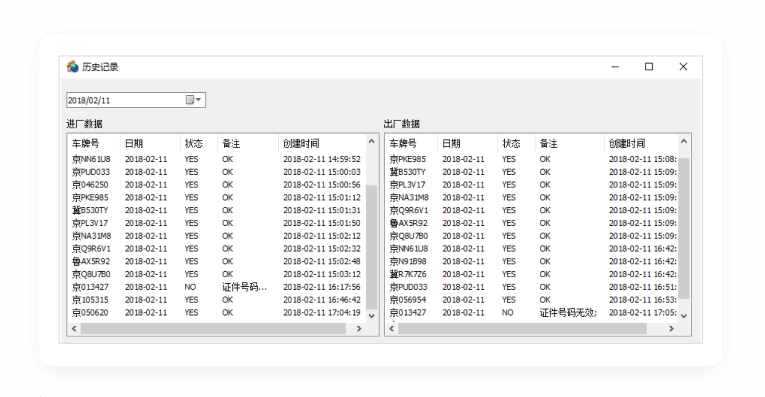Minimize the 历史记录 window

(x=615, y=66)
